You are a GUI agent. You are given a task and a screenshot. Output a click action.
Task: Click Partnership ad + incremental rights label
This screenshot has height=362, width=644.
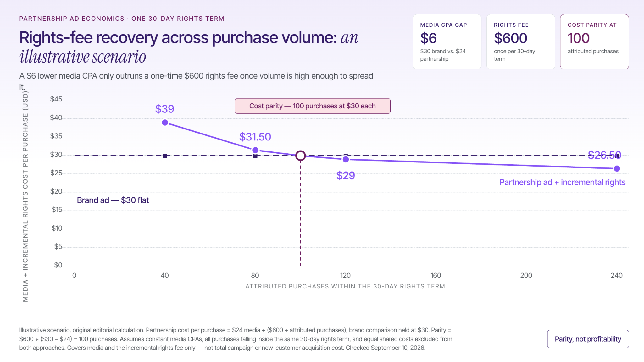click(x=563, y=182)
